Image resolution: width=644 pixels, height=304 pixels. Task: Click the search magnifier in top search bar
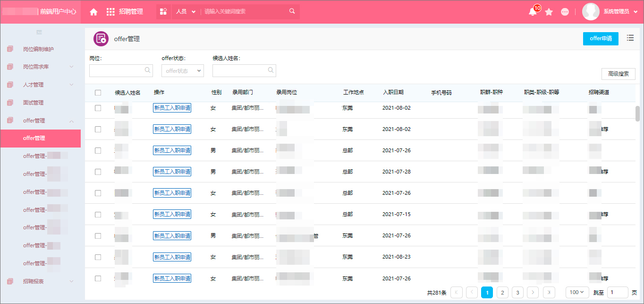(292, 11)
